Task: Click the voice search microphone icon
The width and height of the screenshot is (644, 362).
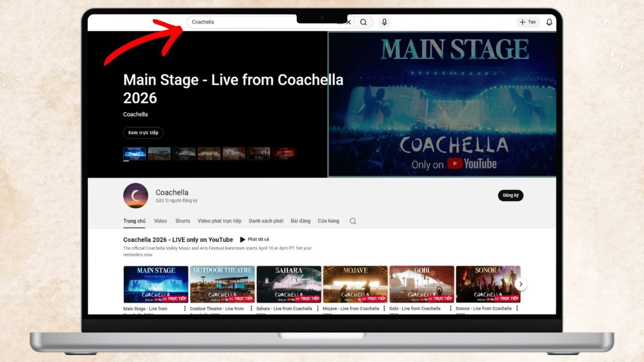Action: [384, 22]
